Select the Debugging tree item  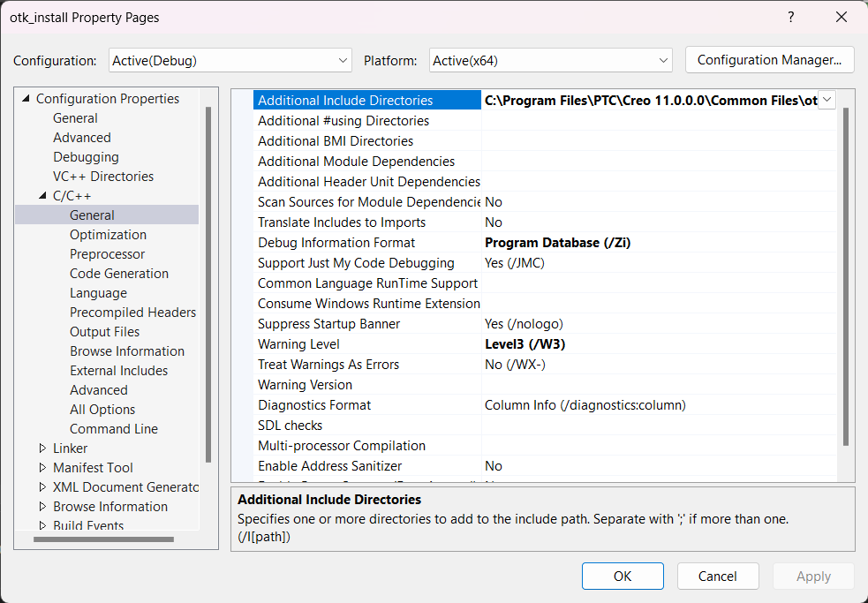[x=86, y=156]
